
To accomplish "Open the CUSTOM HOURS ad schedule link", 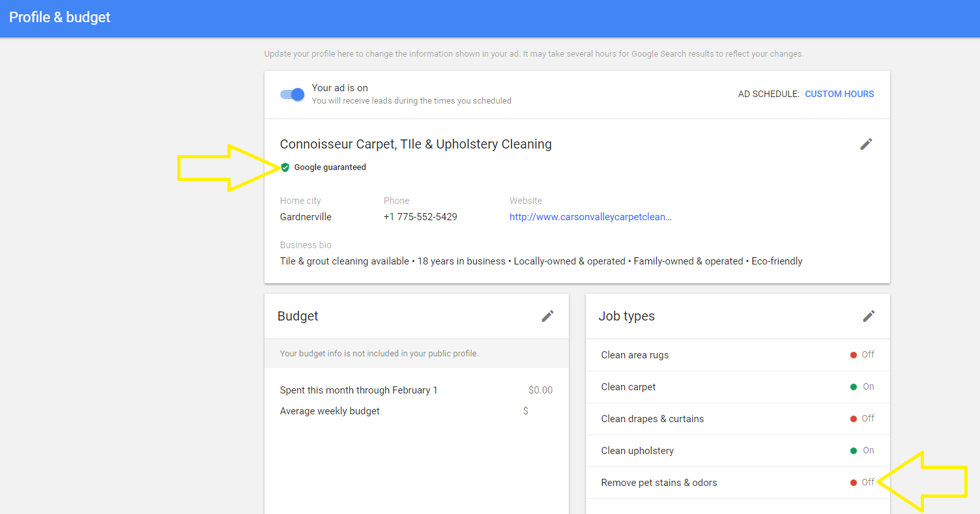I will pyautogui.click(x=839, y=94).
